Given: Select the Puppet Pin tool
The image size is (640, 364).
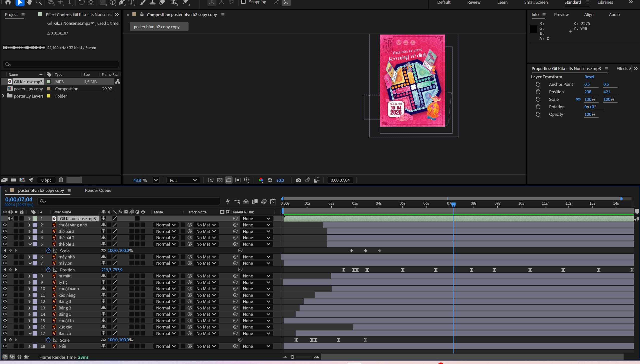Looking at the screenshot, I should (x=186, y=3).
